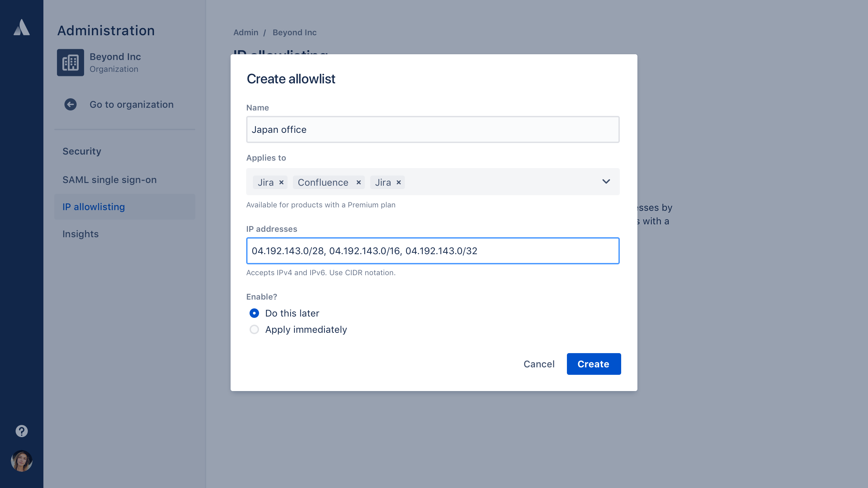Screen dimensions: 868x488
Task: Click the IP addresses input field
Action: pos(433,250)
